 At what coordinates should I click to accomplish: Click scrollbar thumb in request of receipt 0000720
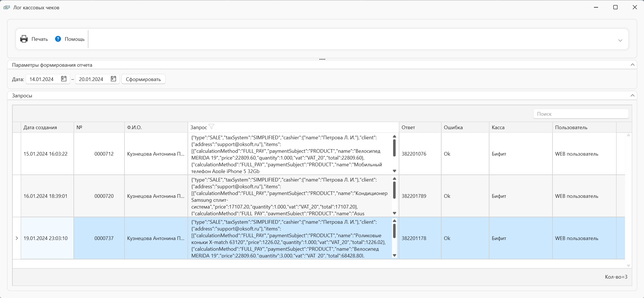394,190
